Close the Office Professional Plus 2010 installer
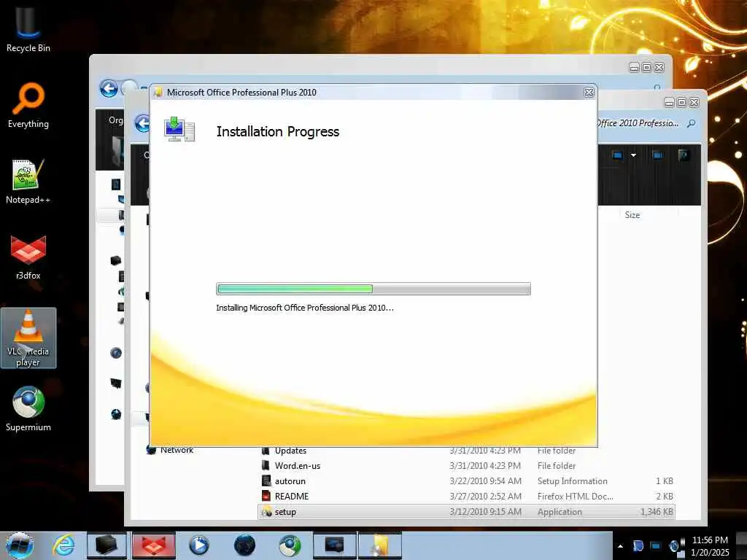747x560 pixels. coord(589,93)
